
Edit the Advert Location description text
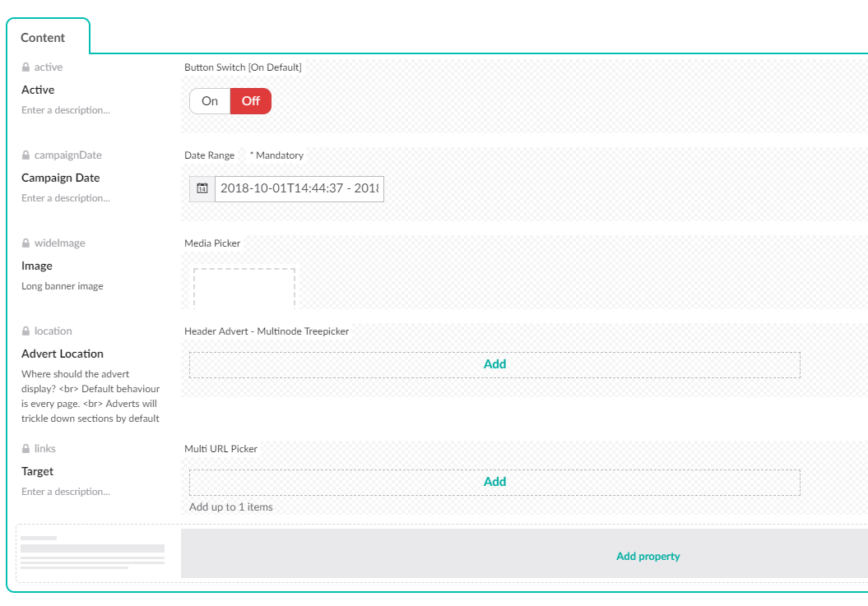(91, 396)
